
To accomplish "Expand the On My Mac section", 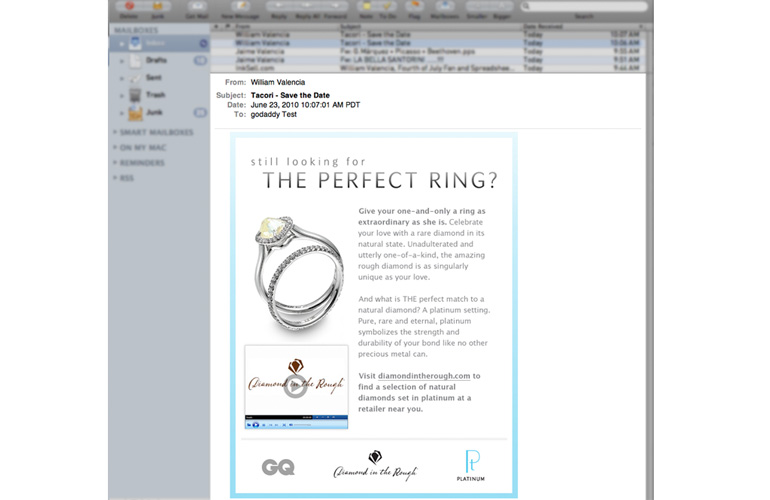I will 115,147.
